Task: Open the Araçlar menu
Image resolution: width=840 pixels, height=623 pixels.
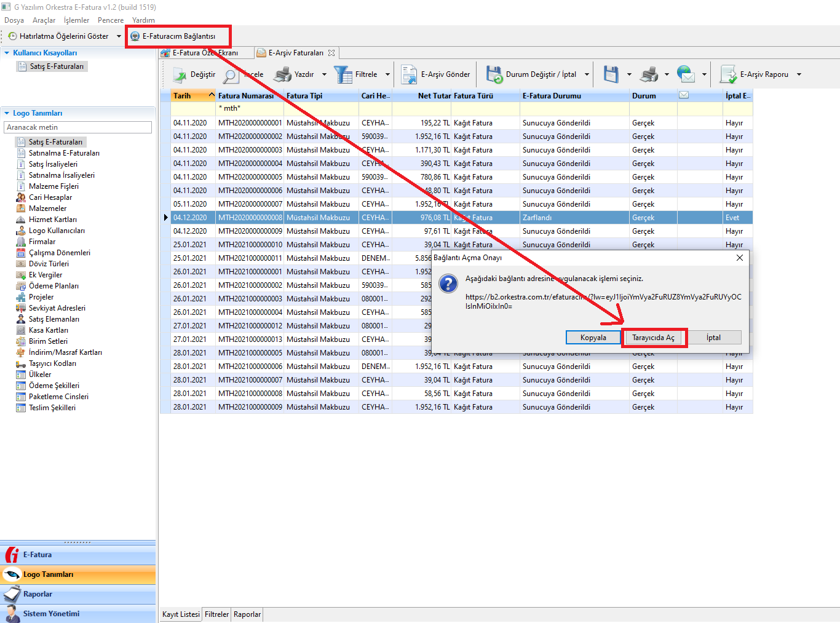Action: tap(44, 20)
